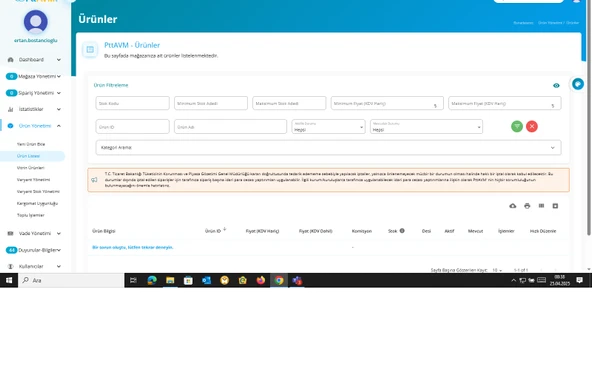Click the Hızlı Düzenle column header

[x=543, y=231]
